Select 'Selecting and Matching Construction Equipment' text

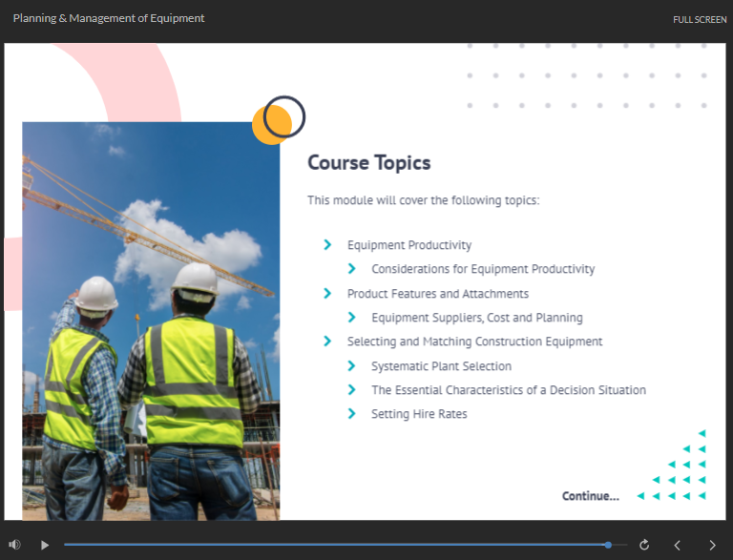tap(474, 342)
